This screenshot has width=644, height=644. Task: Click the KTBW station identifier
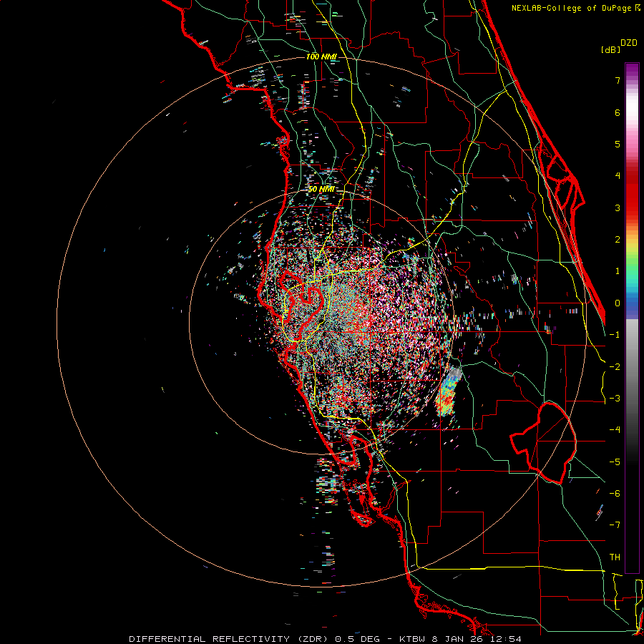tap(411, 639)
